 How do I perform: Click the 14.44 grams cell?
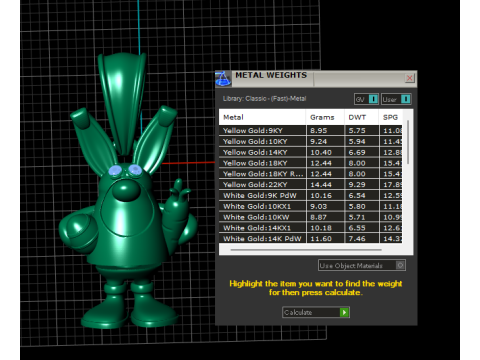[325, 185]
